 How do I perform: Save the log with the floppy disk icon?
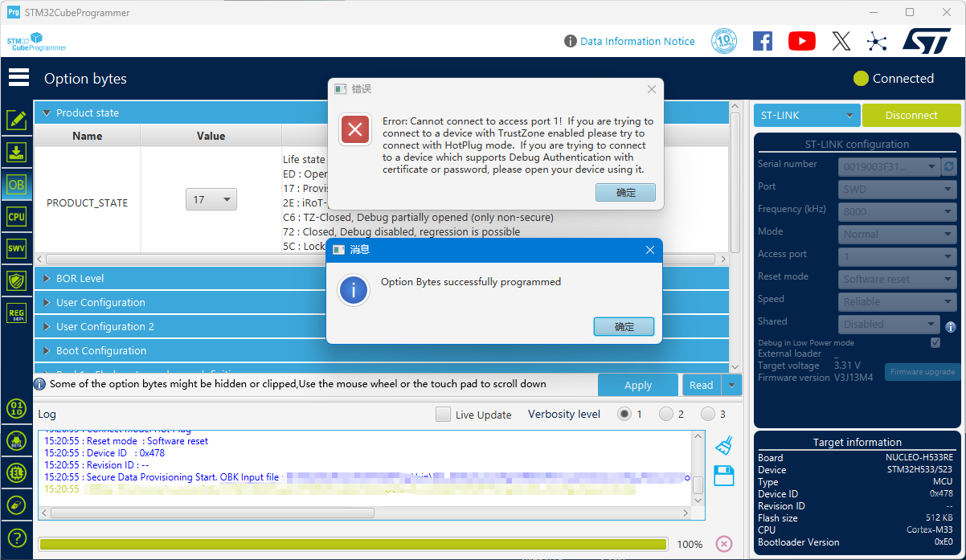click(x=724, y=476)
